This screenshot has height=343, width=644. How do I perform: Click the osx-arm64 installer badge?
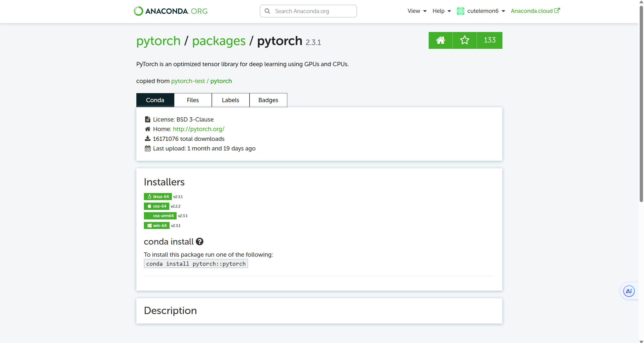pyautogui.click(x=160, y=216)
